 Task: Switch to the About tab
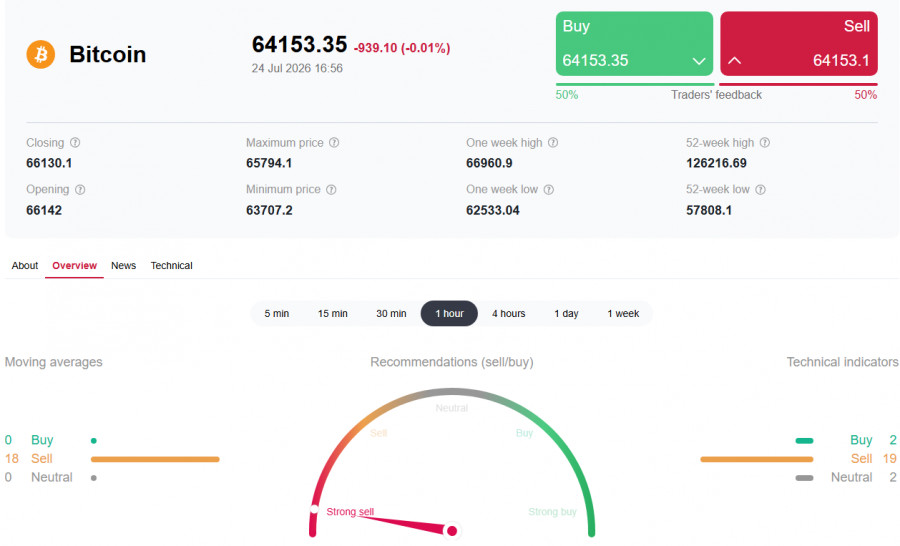pyautogui.click(x=25, y=266)
